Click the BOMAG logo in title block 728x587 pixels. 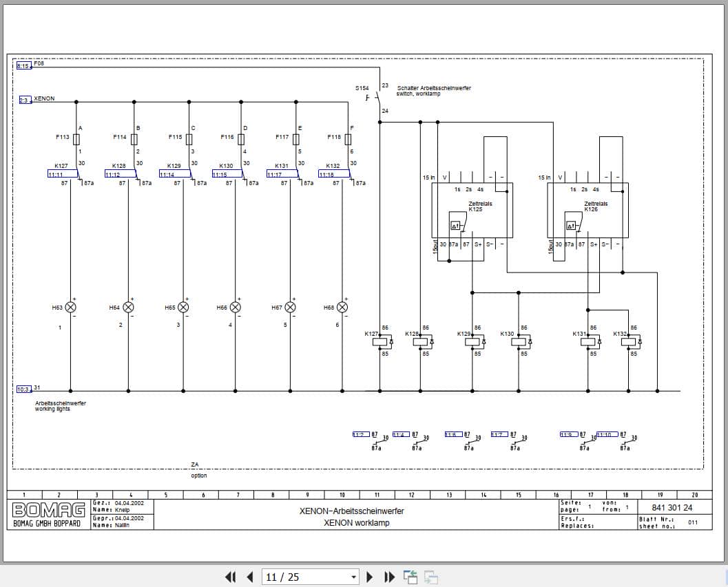(48, 510)
